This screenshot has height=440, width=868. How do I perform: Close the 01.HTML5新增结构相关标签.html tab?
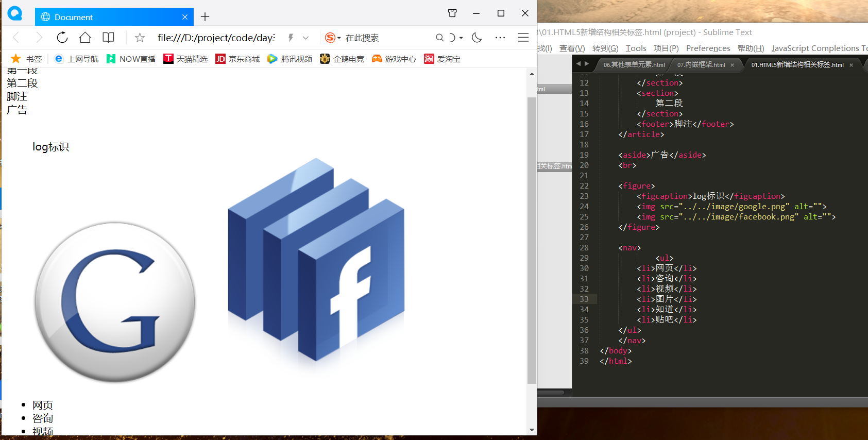point(851,65)
